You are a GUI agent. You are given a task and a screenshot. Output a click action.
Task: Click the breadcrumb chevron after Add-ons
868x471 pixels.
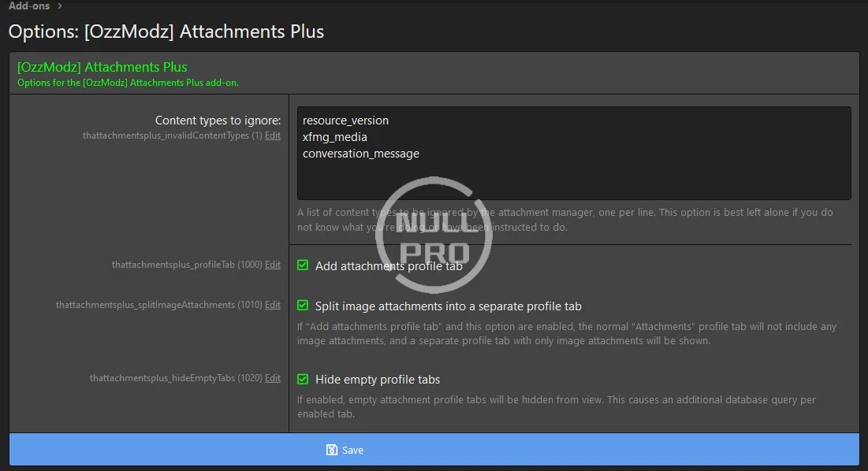point(60,6)
